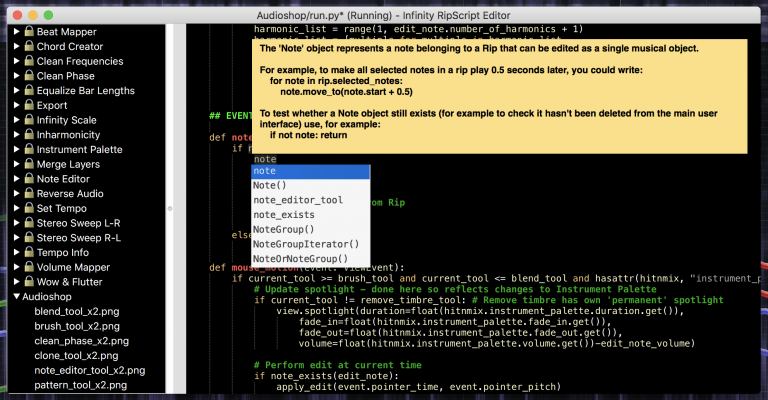This screenshot has width=768, height=400.
Task: Expand the Infinity Scale disclosure triangle
Action: 16,119
